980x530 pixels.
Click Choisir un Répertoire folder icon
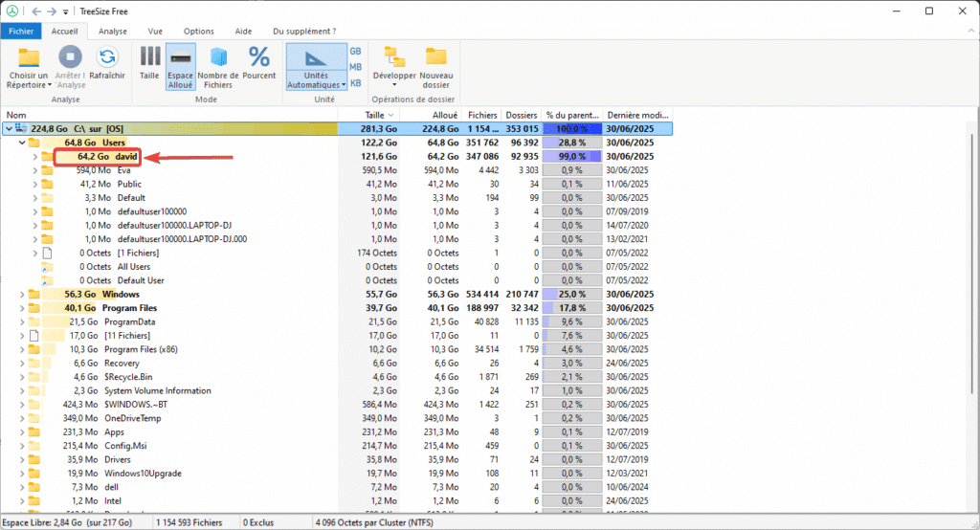pos(28,58)
